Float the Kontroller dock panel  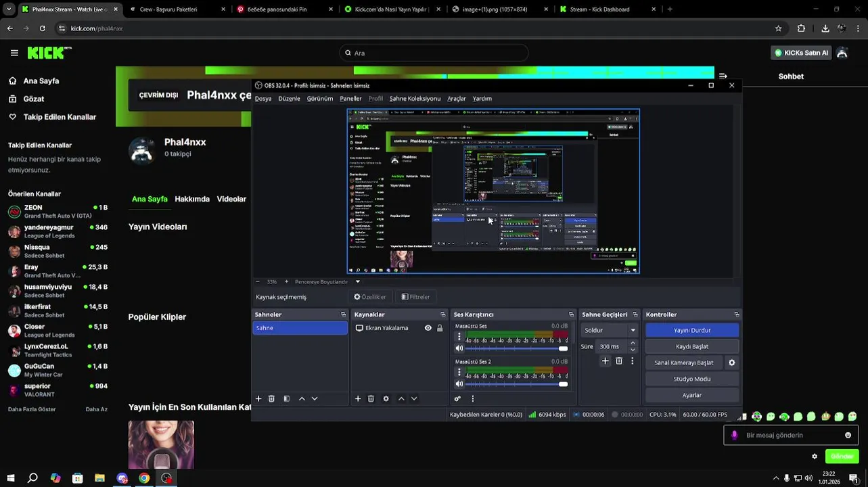pyautogui.click(x=736, y=315)
